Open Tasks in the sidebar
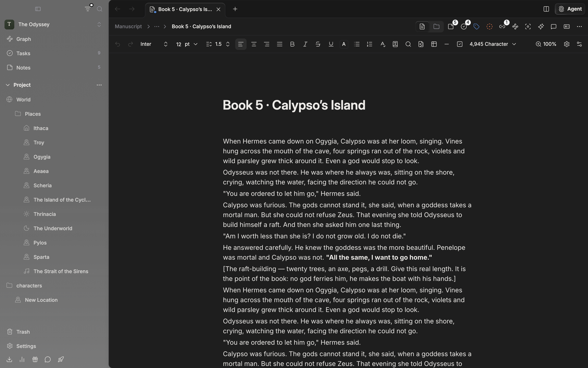Screen dimensions: 588x368 click(54, 53)
